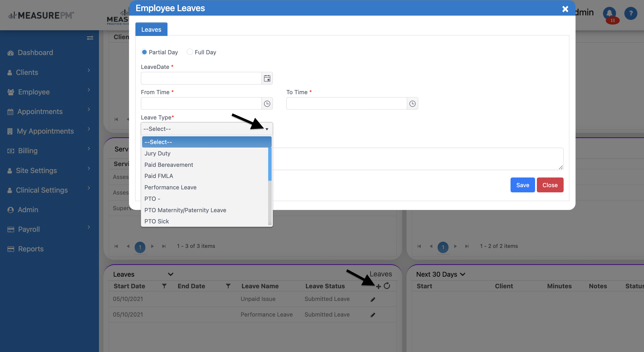Select PTO Maternity/Paternity Leave option
The image size is (644, 352).
coord(185,210)
